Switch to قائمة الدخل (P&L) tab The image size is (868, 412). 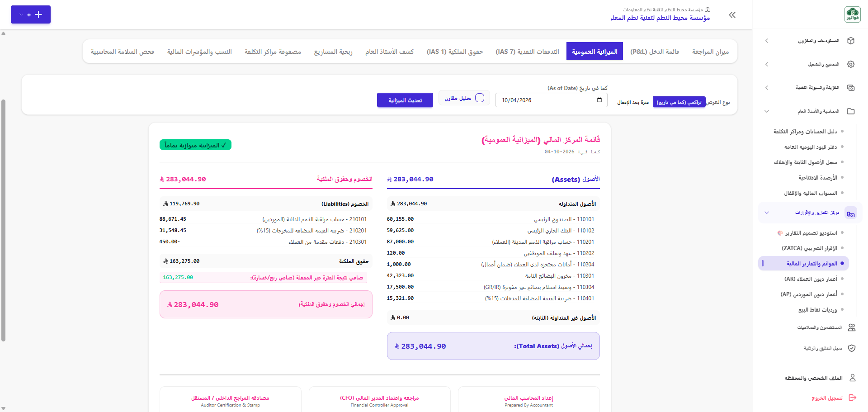pos(655,52)
